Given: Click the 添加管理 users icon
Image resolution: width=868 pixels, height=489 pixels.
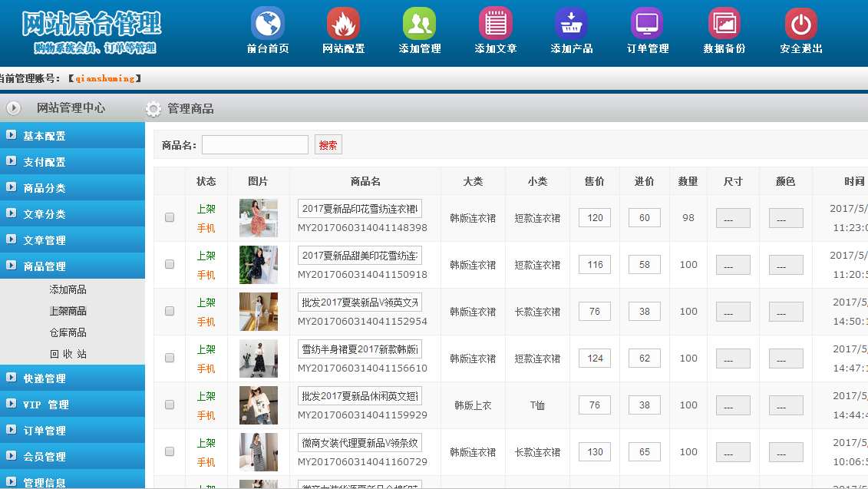Looking at the screenshot, I should point(419,24).
